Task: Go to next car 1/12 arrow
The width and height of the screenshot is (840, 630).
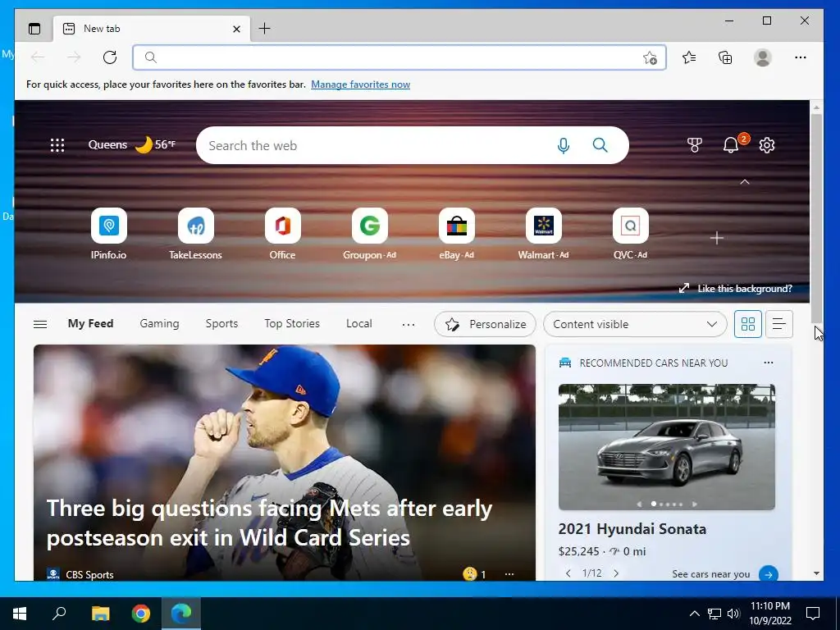Action: pos(616,573)
